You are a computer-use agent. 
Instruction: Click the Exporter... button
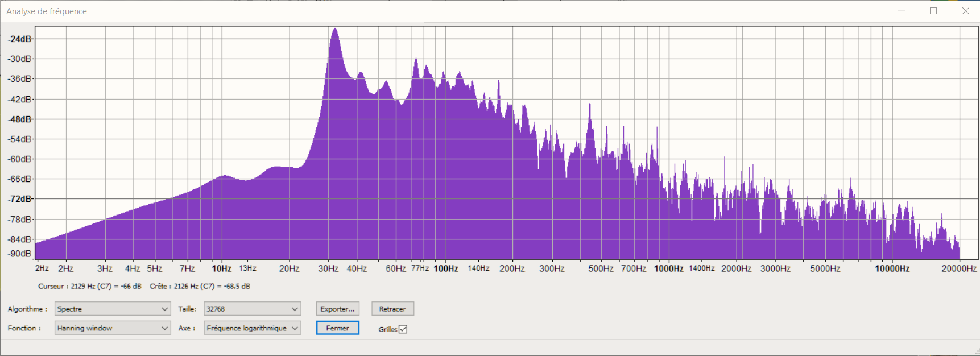337,309
